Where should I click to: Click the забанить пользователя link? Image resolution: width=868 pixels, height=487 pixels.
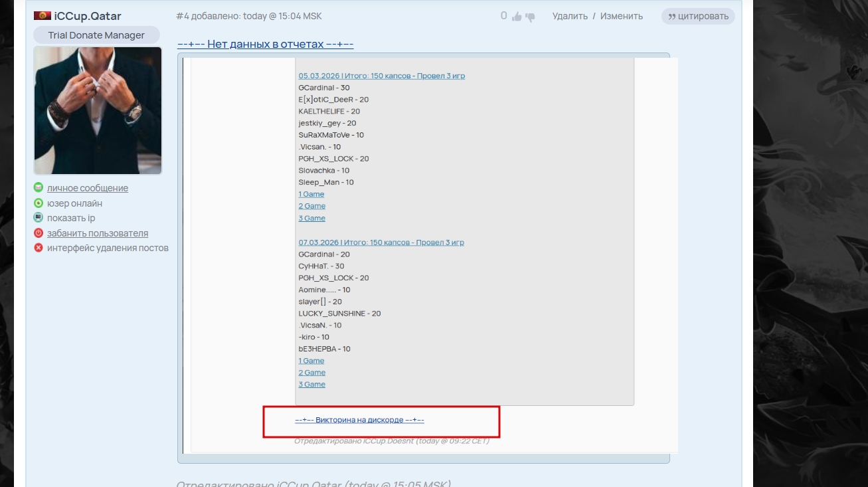98,233
